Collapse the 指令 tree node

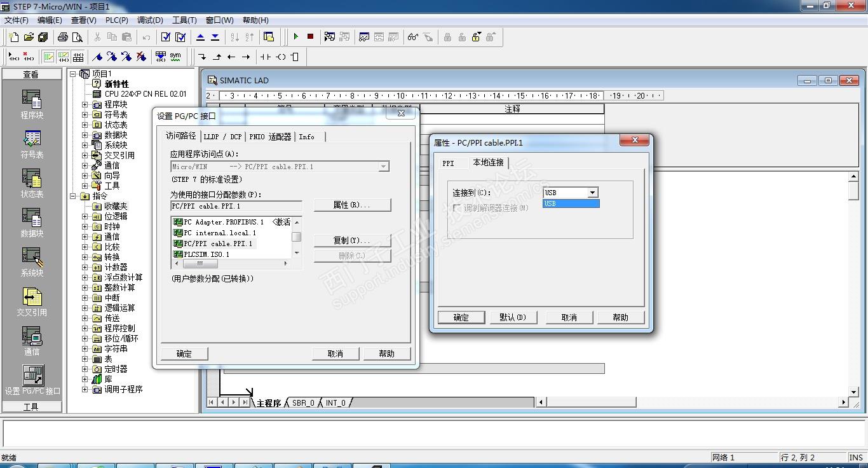pos(73,196)
